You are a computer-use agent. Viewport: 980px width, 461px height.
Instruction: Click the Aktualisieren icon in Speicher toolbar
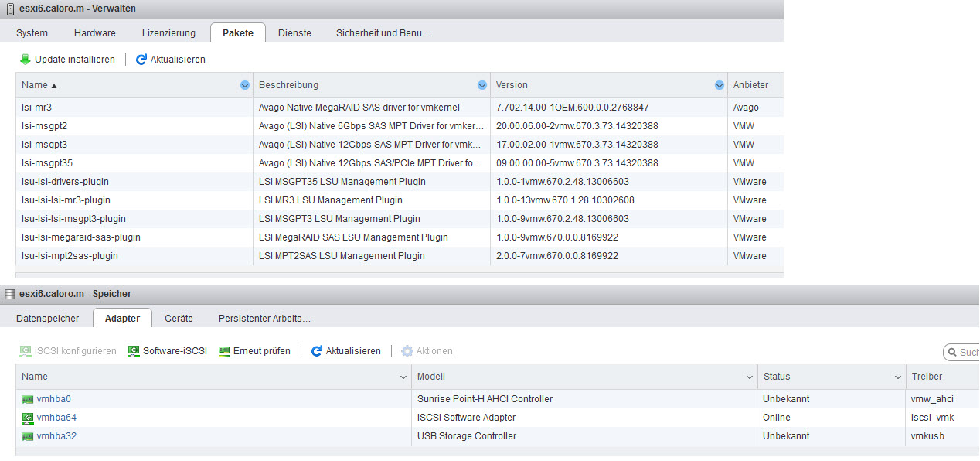coord(317,351)
